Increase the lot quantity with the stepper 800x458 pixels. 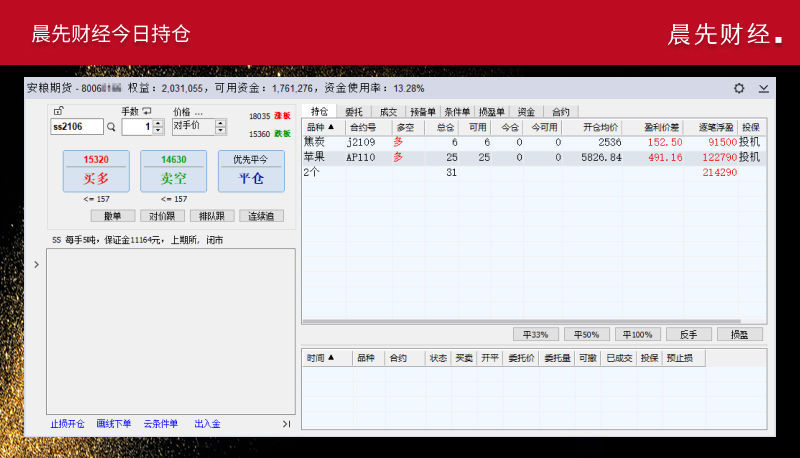pos(158,123)
